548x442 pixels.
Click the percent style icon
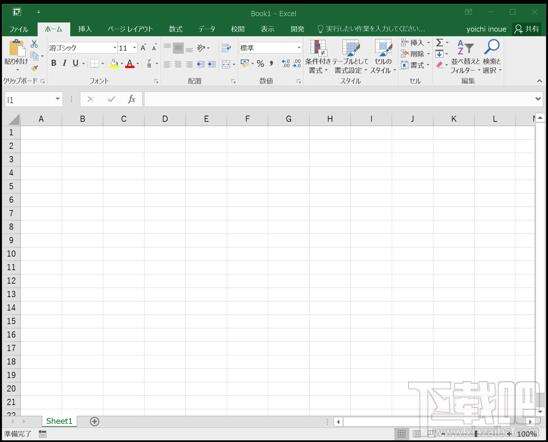pos(260,64)
